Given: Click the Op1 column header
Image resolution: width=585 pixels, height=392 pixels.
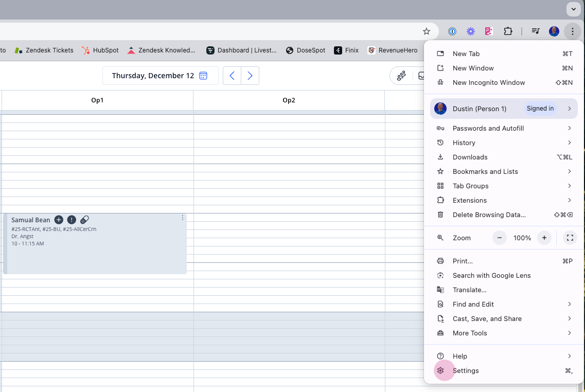Looking at the screenshot, I should 97,100.
